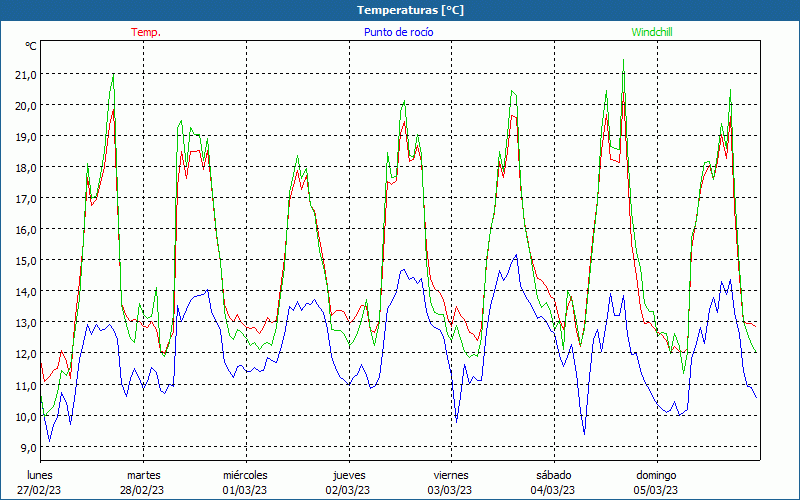This screenshot has height=500, width=800.
Task: Click the 'sábado' day label
Action: (x=554, y=475)
